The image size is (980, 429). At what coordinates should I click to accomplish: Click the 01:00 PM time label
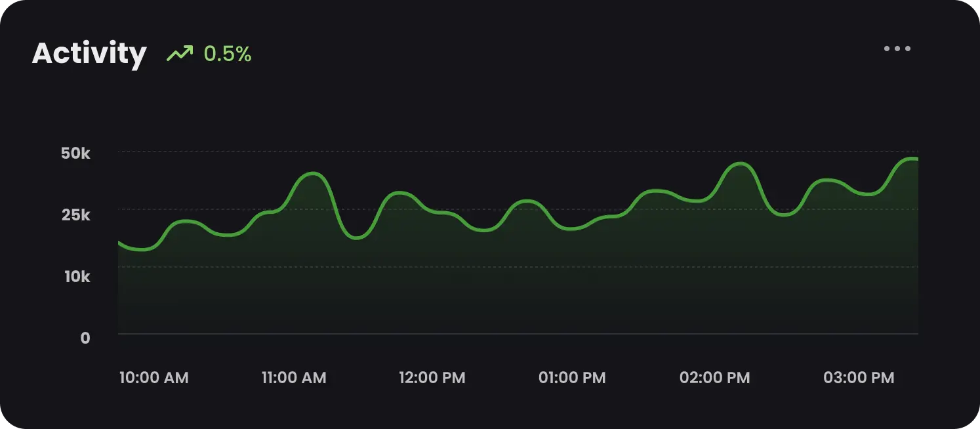572,378
